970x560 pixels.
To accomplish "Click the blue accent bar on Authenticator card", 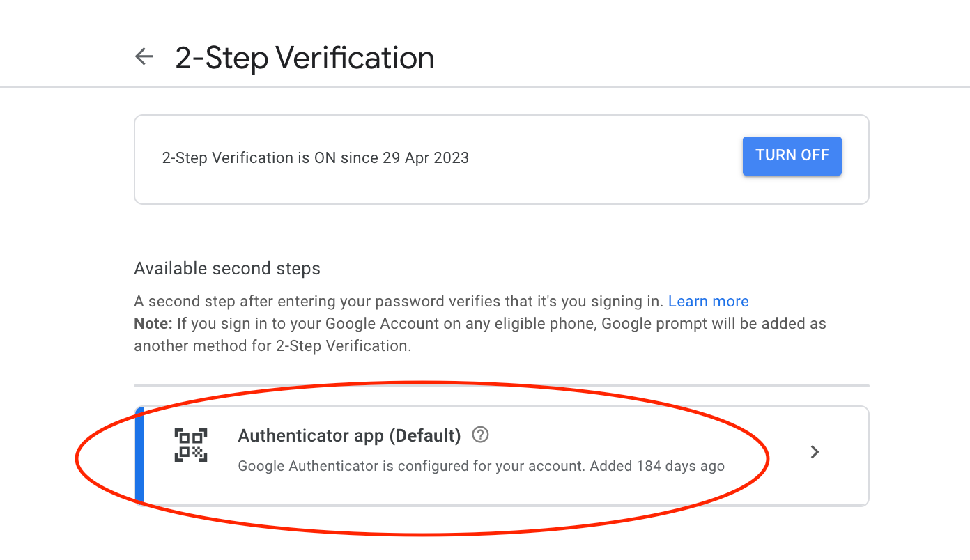I will pyautogui.click(x=139, y=456).
